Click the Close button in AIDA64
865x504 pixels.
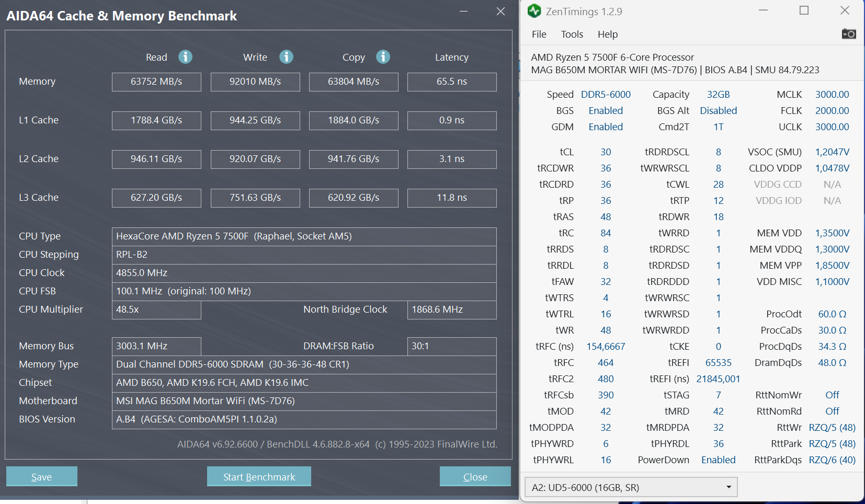(x=475, y=476)
